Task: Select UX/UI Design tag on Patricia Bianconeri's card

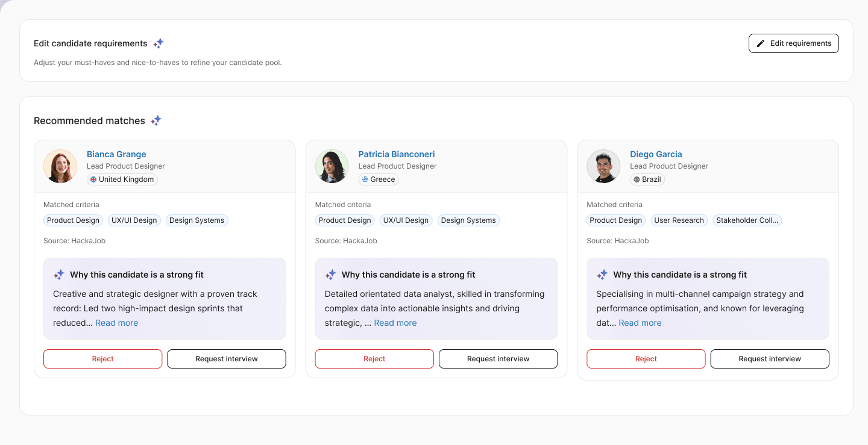Action: tap(406, 220)
